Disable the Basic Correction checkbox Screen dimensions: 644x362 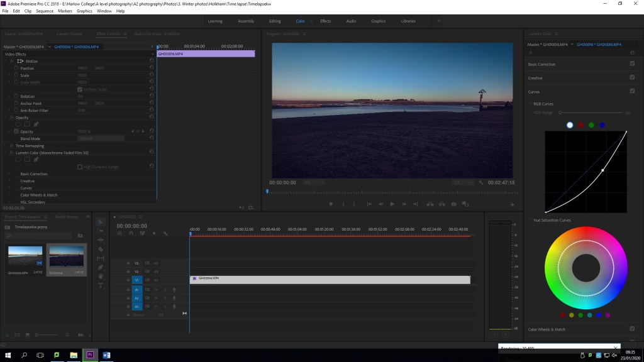(632, 63)
